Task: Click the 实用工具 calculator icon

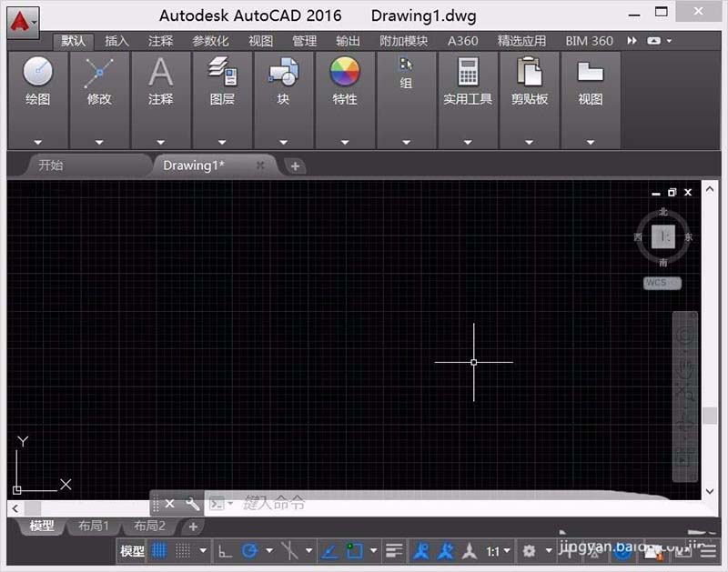Action: pos(468,72)
